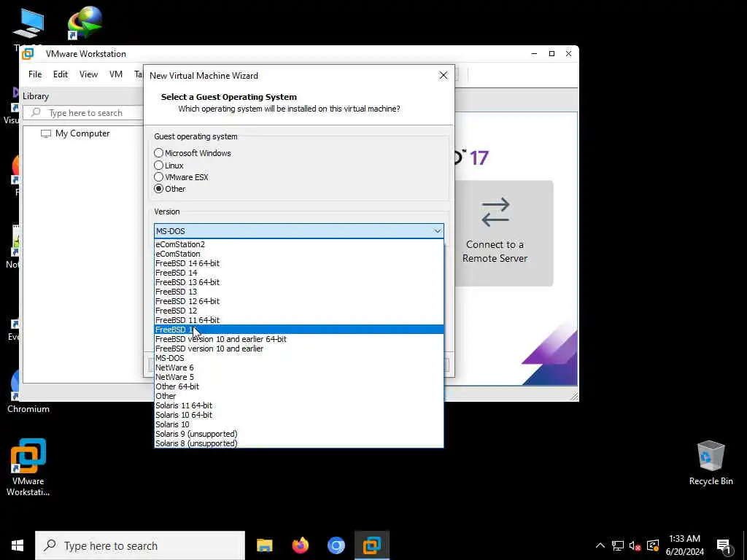Image resolution: width=747 pixels, height=560 pixels.
Task: Pick NetWare 5 from the list
Action: [x=298, y=377]
